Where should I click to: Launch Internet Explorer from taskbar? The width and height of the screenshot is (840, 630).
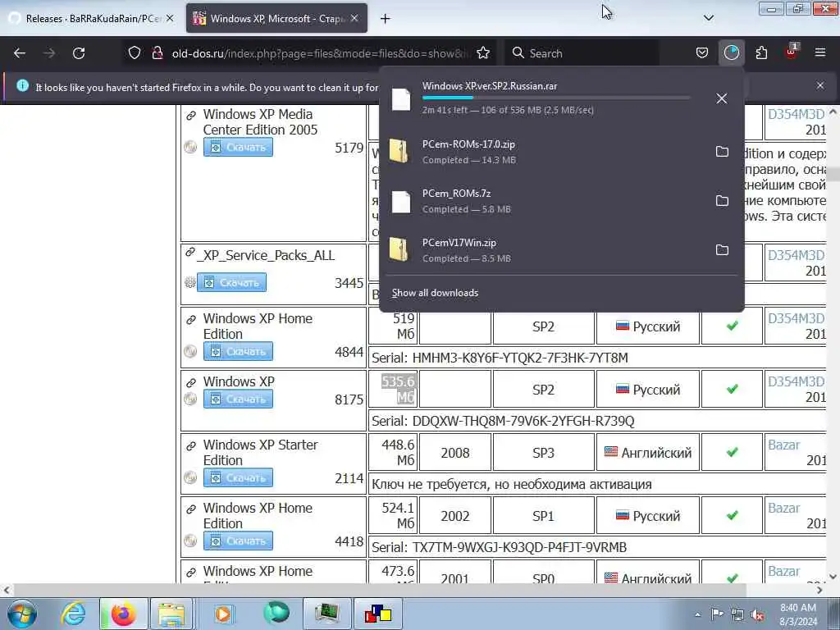tap(73, 614)
